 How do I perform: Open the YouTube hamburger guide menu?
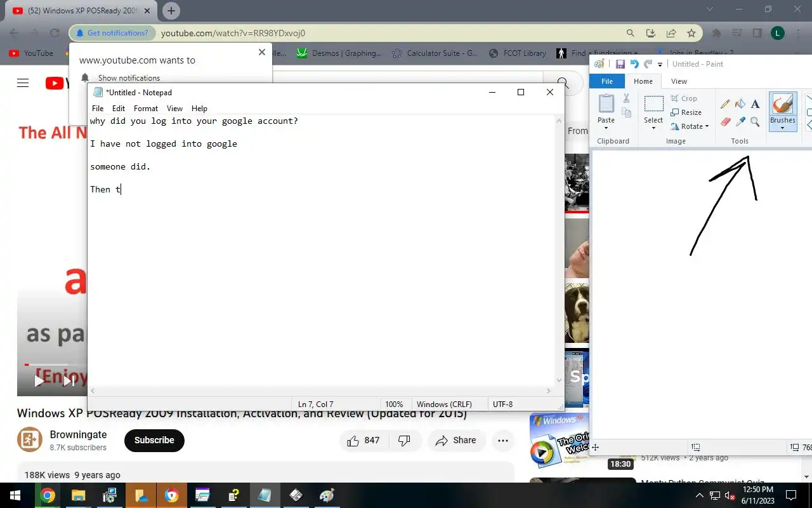tap(23, 83)
